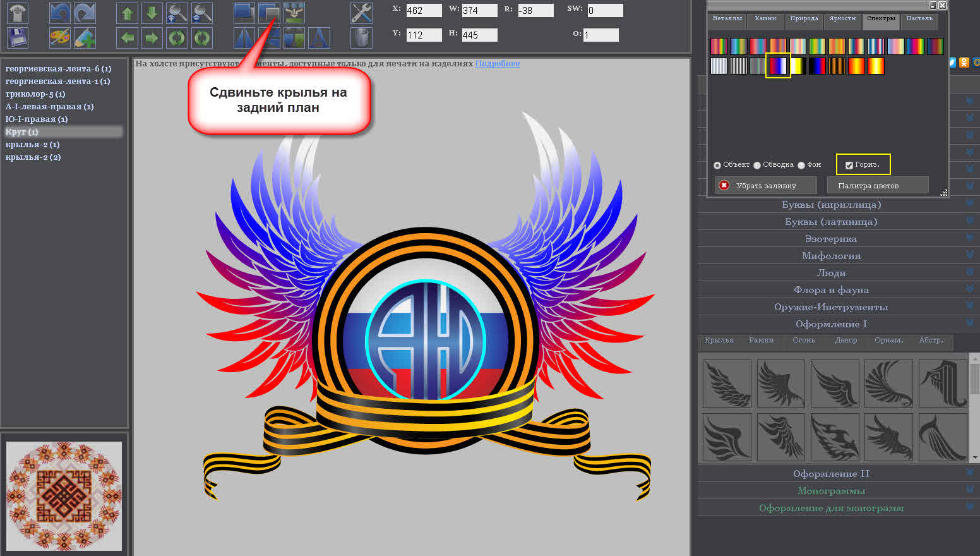Click the ornament preview thumbnail
The height and width of the screenshot is (556, 980).
(64, 496)
